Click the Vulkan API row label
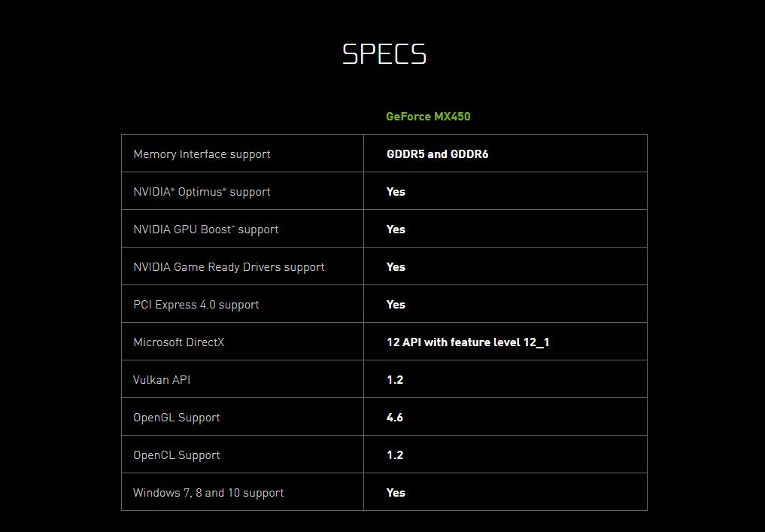 pos(162,380)
